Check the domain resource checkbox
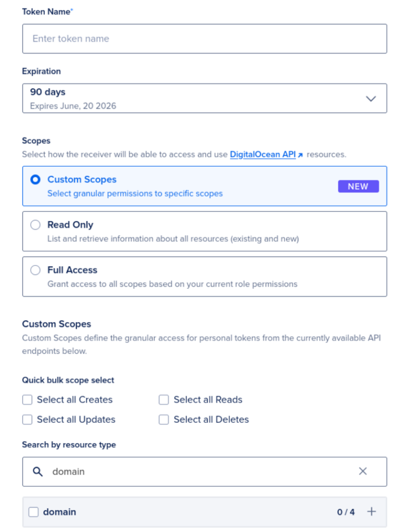Image resolution: width=405 pixels, height=532 pixels. coord(33,512)
